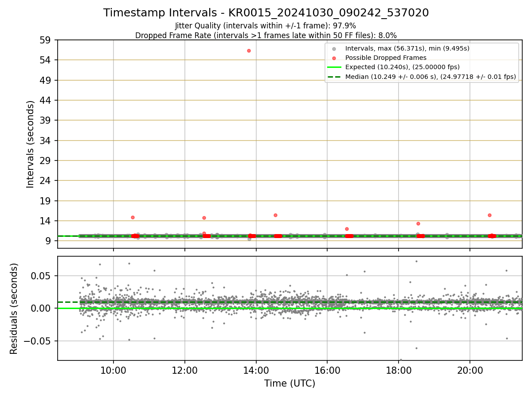Click the 16:00 x-axis tick label

[x=327, y=371]
